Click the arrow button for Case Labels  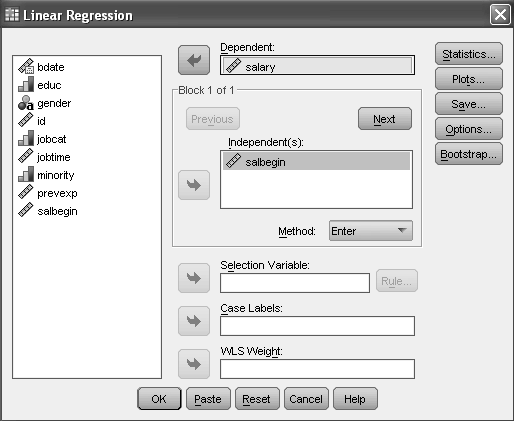194,321
